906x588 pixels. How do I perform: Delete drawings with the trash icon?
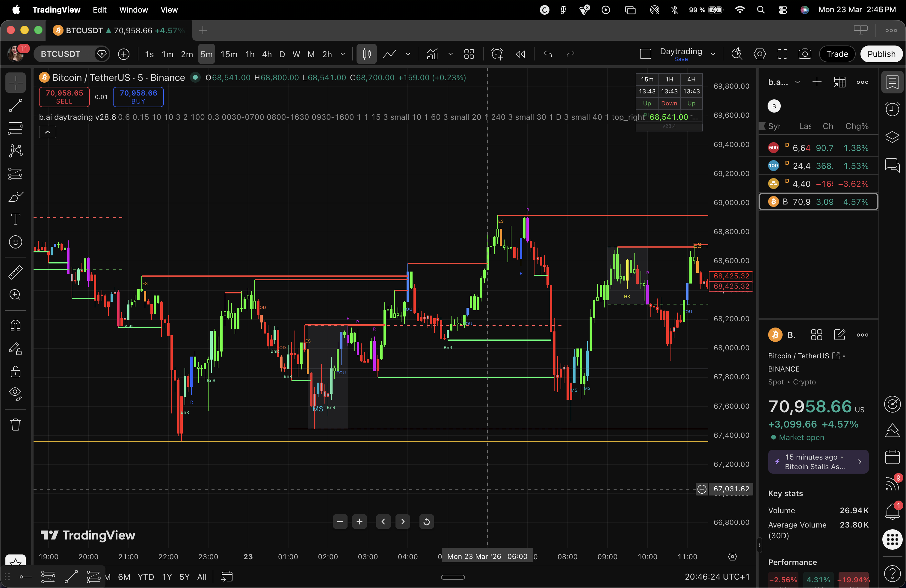(x=16, y=424)
